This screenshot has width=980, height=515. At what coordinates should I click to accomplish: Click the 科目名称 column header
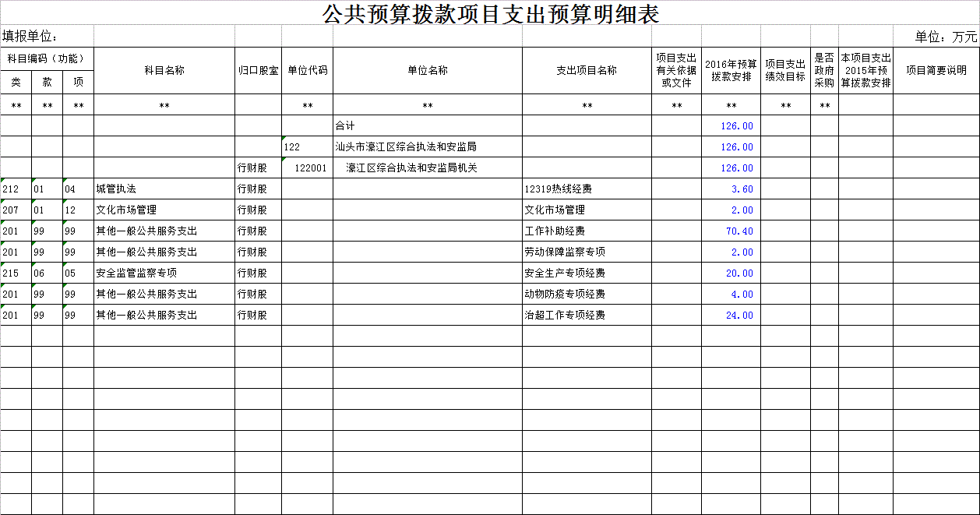pyautogui.click(x=164, y=70)
